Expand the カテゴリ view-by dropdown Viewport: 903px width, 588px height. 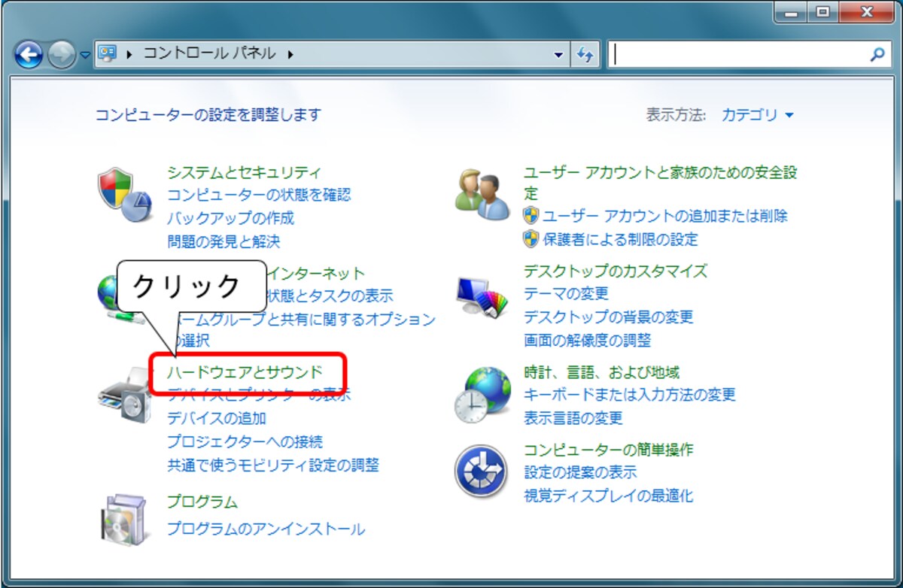pos(758,115)
